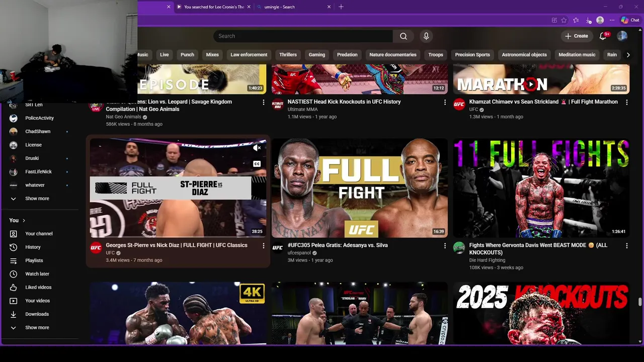Open options menu for St-Pierre vs Diaz video
644x362 pixels.
(263, 245)
